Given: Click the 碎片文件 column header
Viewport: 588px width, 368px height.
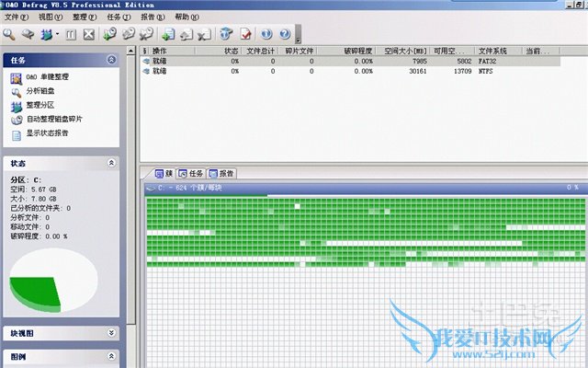Looking at the screenshot, I should [x=298, y=51].
